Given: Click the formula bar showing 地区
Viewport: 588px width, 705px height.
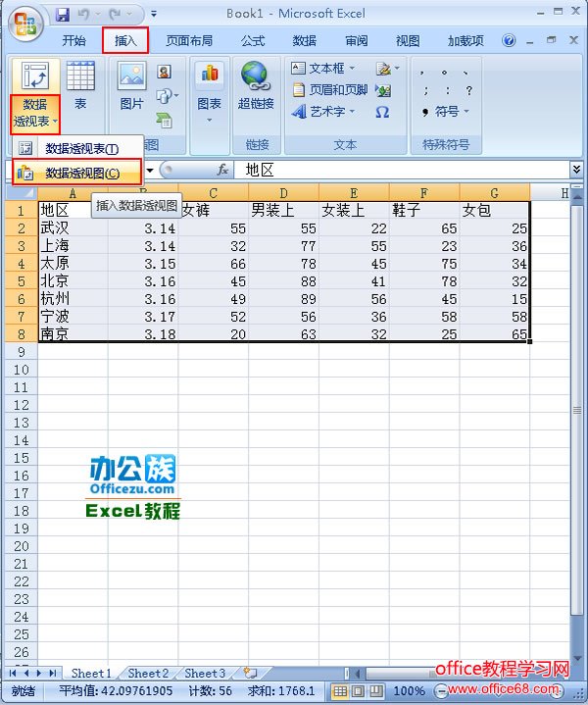Looking at the screenshot, I should (x=403, y=170).
